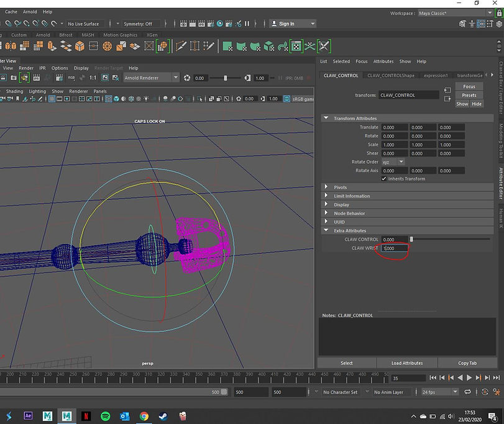Open the UV editor checkerboard shelf icon
Screen dimensions: 504x424
click(296, 46)
